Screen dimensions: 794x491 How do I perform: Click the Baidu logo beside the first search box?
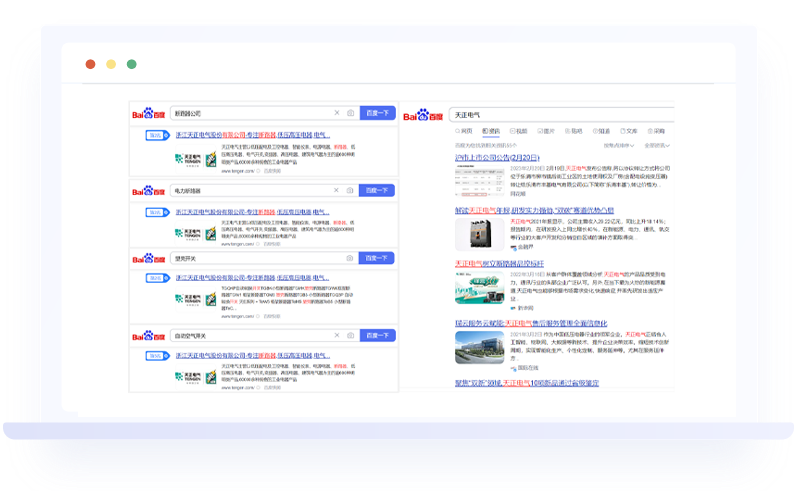(149, 114)
